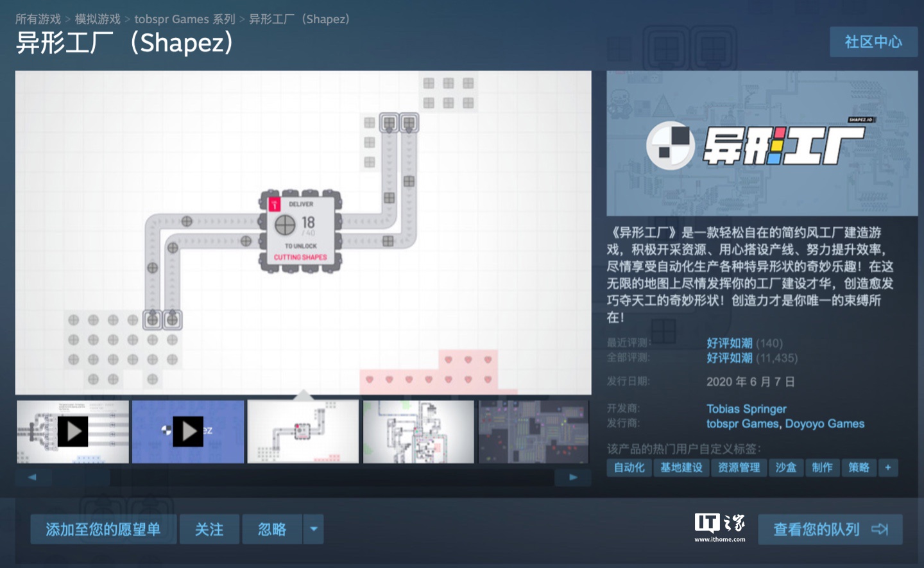Open 查看您的队列 queue button

tap(830, 529)
